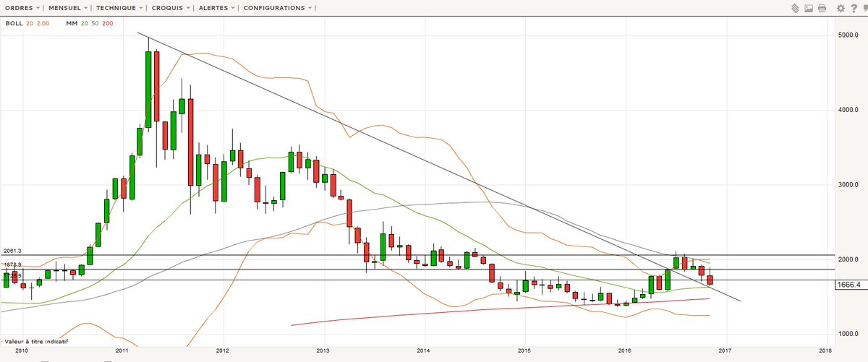Open the MENSUEL timeframe dropdown
The image size is (868, 362).
pyautogui.click(x=68, y=8)
